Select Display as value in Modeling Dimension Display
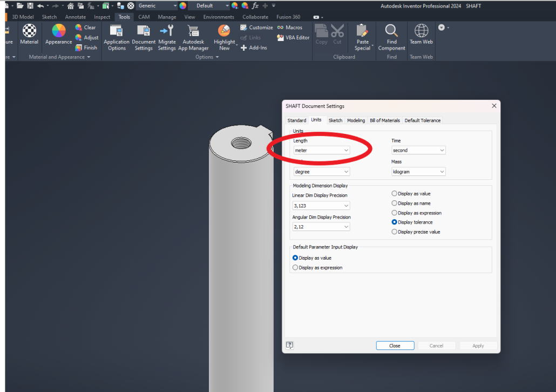556x392 pixels. [x=394, y=193]
